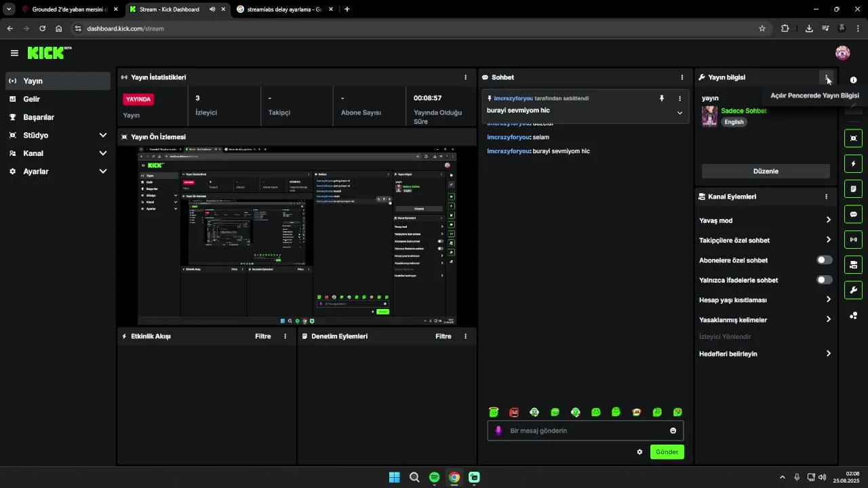Screen dimensions: 868x488
Task: Reload the page
Action: tap(42, 28)
